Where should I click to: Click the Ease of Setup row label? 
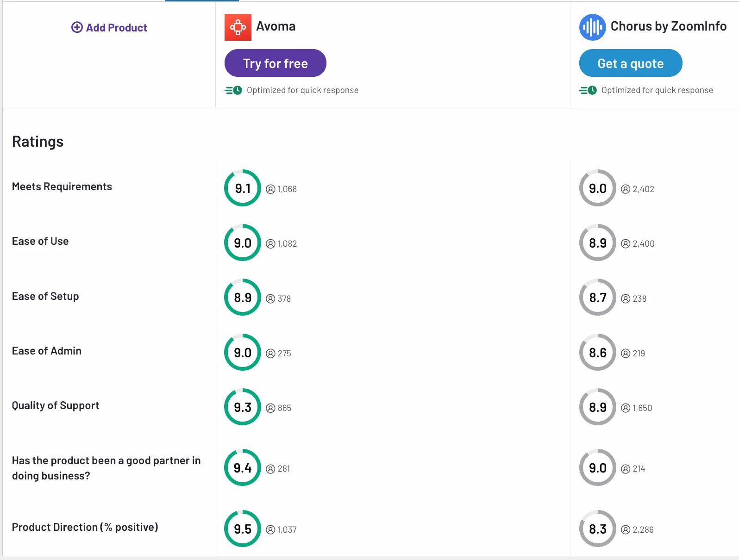tap(45, 296)
